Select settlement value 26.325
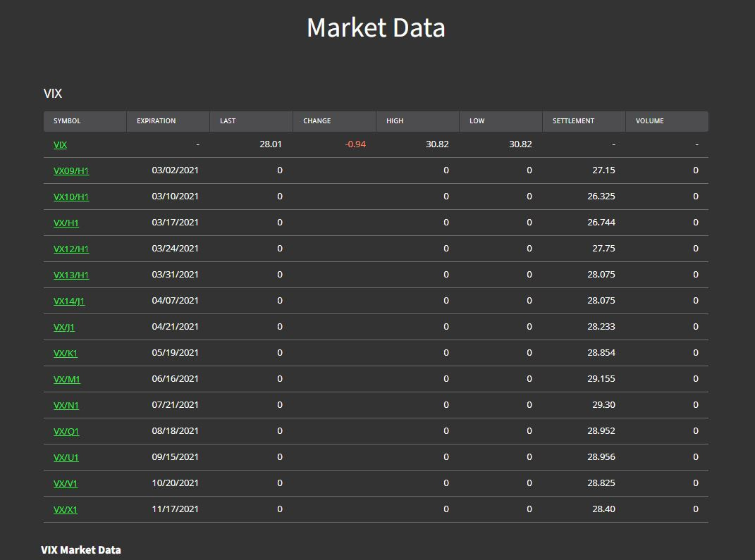The width and height of the screenshot is (755, 560). tap(601, 196)
